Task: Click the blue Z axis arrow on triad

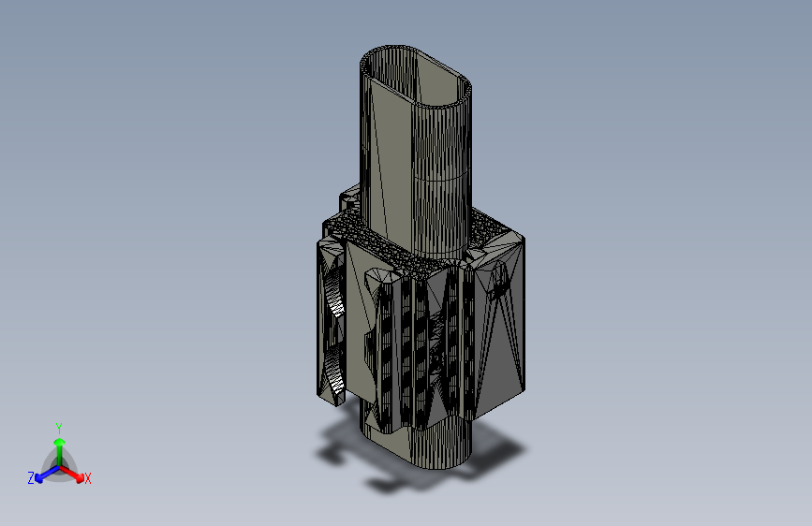Action: 47,474
